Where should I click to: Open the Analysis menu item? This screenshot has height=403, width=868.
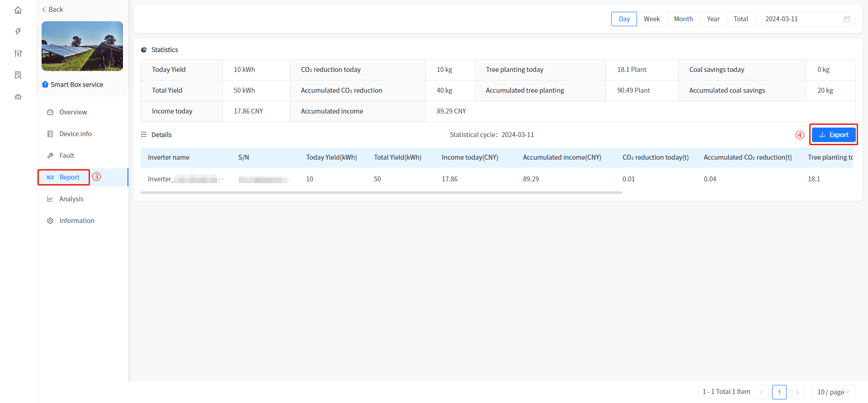pyautogui.click(x=71, y=199)
